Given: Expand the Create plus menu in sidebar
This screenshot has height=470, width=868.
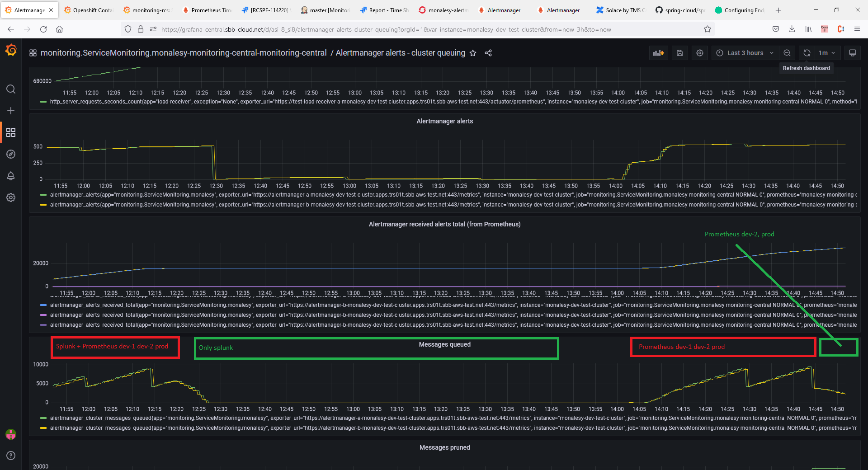Looking at the screenshot, I should (11, 111).
